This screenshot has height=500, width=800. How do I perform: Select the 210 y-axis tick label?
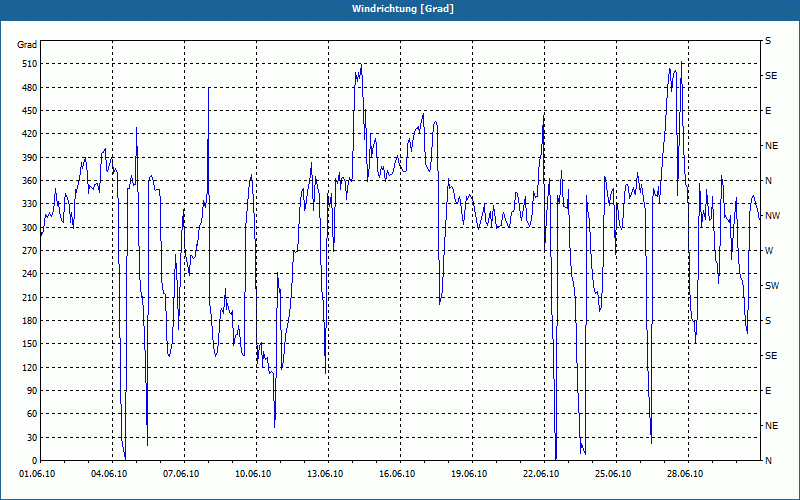pyautogui.click(x=30, y=297)
